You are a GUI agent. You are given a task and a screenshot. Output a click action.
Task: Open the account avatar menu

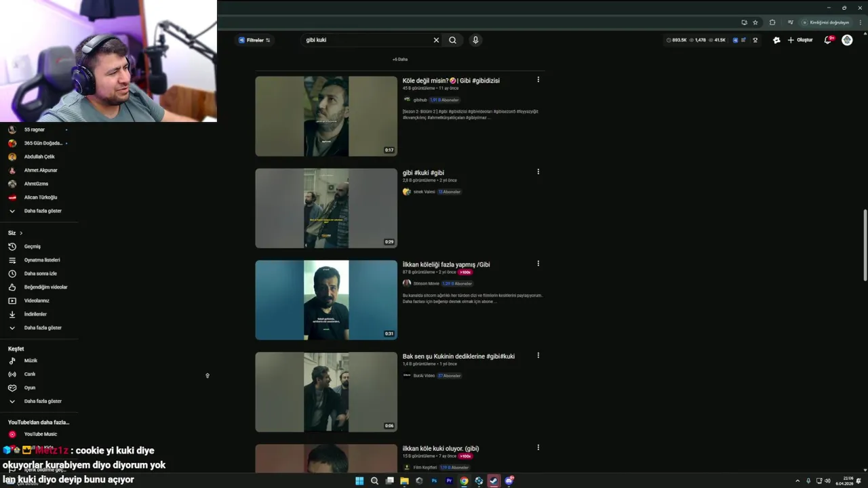click(847, 40)
